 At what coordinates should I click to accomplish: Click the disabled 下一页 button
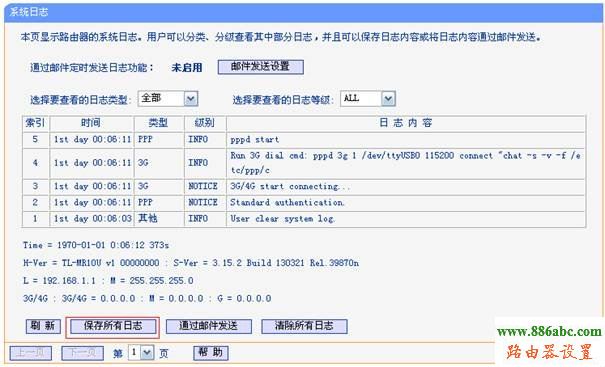(82, 353)
